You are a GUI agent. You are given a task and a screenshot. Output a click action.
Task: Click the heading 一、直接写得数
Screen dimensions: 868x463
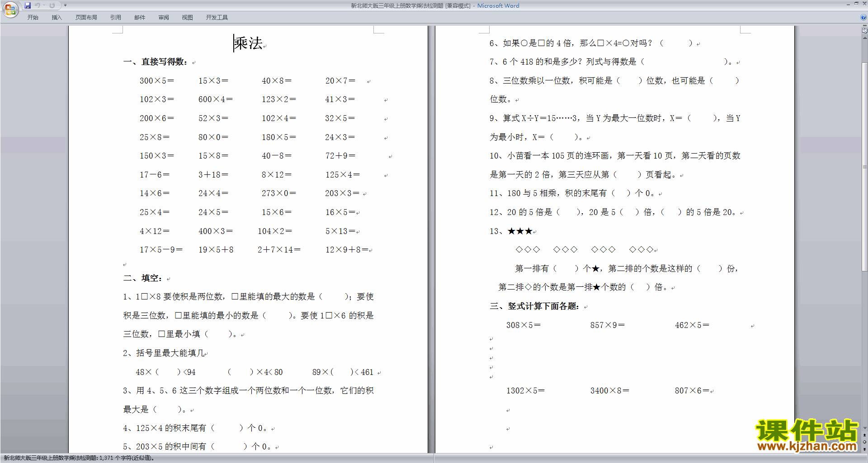tap(155, 62)
